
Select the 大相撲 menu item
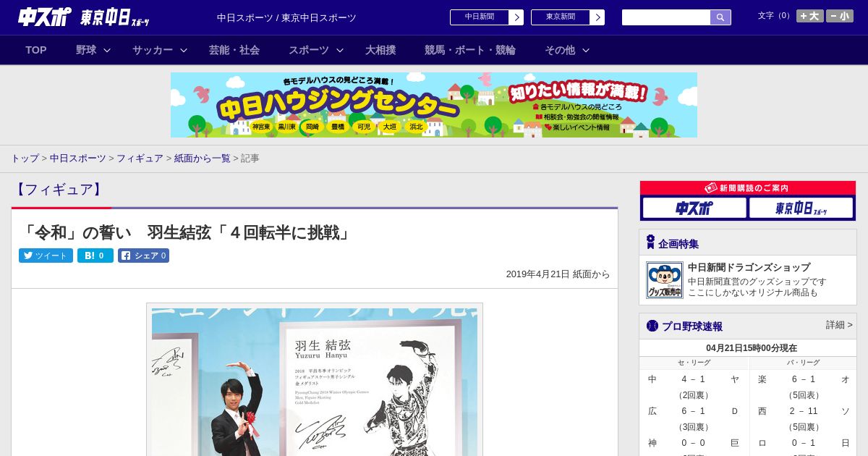click(380, 50)
